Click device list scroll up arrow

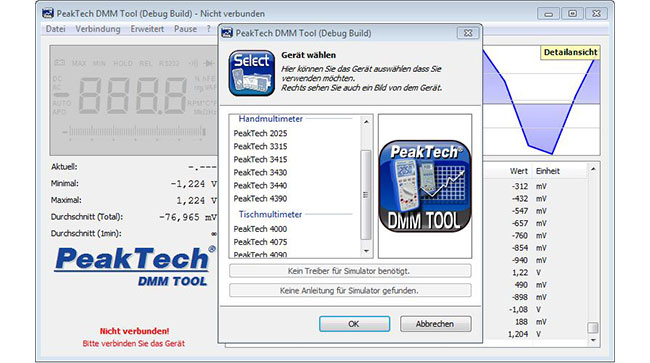(366, 121)
